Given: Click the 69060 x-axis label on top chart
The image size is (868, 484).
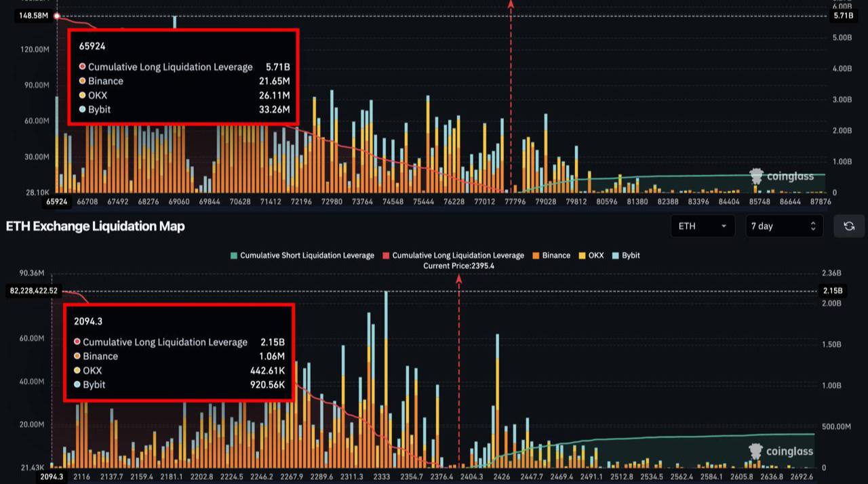Looking at the screenshot, I should pyautogui.click(x=180, y=201).
